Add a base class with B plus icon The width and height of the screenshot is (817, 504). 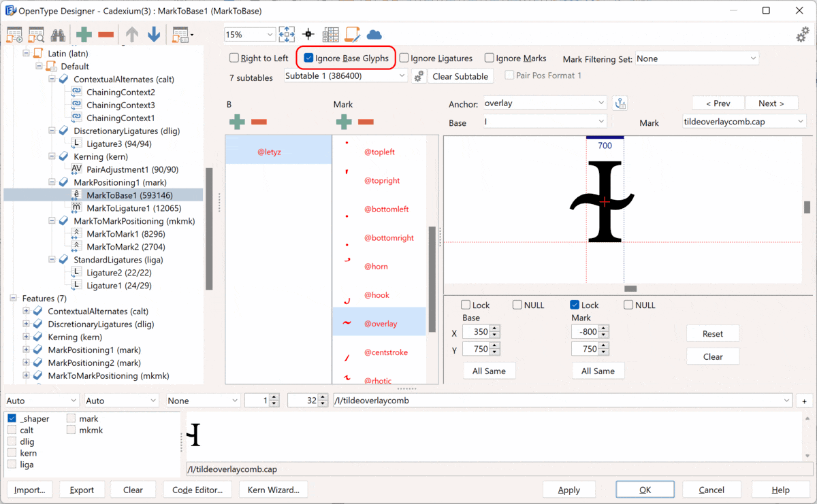(237, 122)
